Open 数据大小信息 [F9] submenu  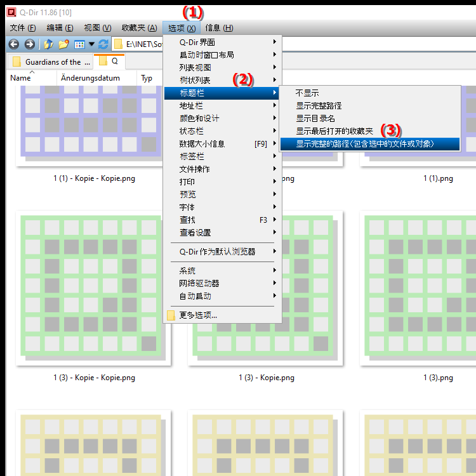223,143
